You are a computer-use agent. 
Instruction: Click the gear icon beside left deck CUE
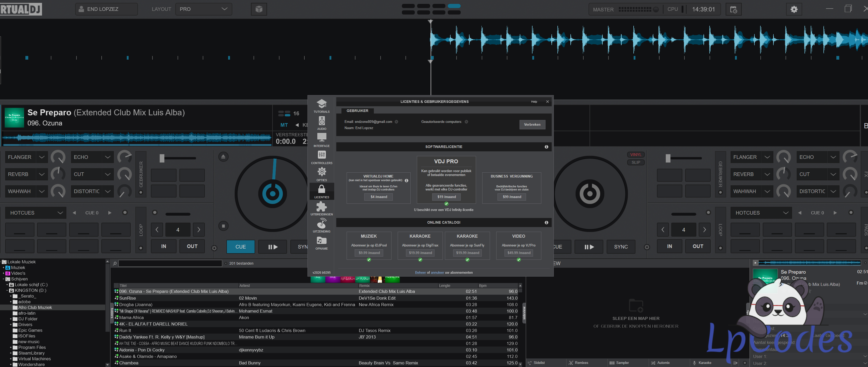(214, 248)
